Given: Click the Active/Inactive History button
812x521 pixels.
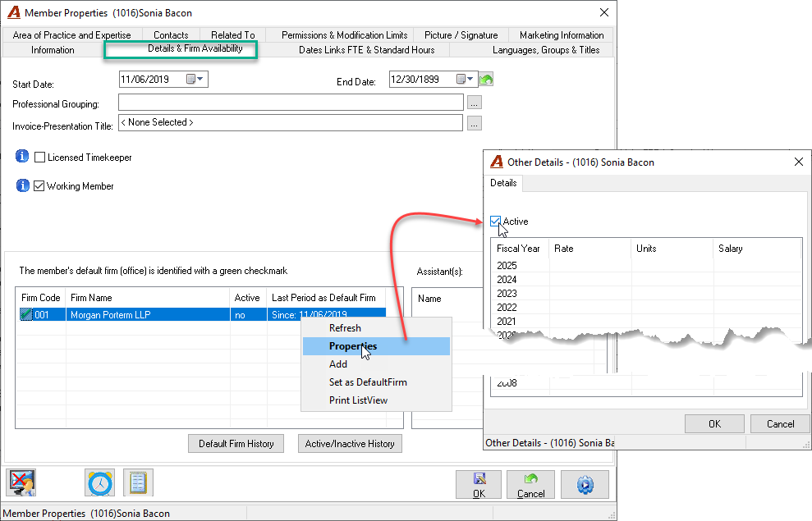Looking at the screenshot, I should tap(350, 443).
